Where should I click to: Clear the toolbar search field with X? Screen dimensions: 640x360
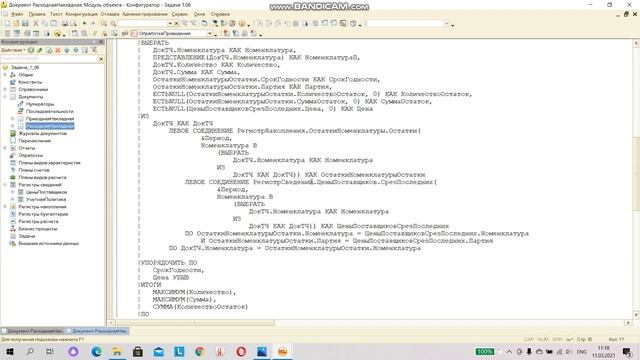click(x=176, y=24)
